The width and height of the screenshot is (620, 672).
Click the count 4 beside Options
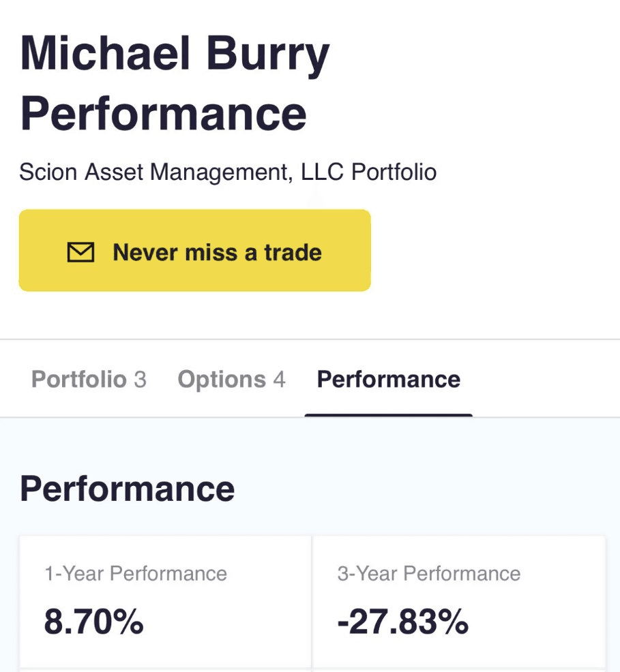point(279,379)
